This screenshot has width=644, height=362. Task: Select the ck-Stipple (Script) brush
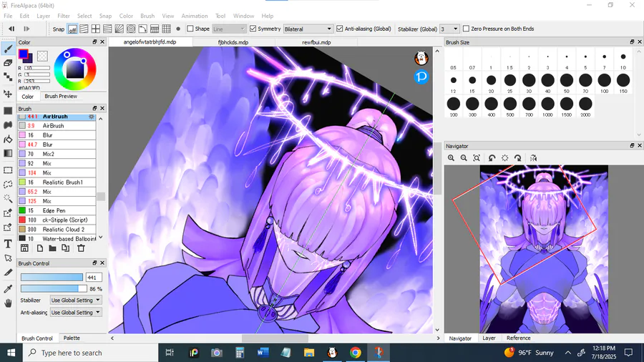point(57,220)
